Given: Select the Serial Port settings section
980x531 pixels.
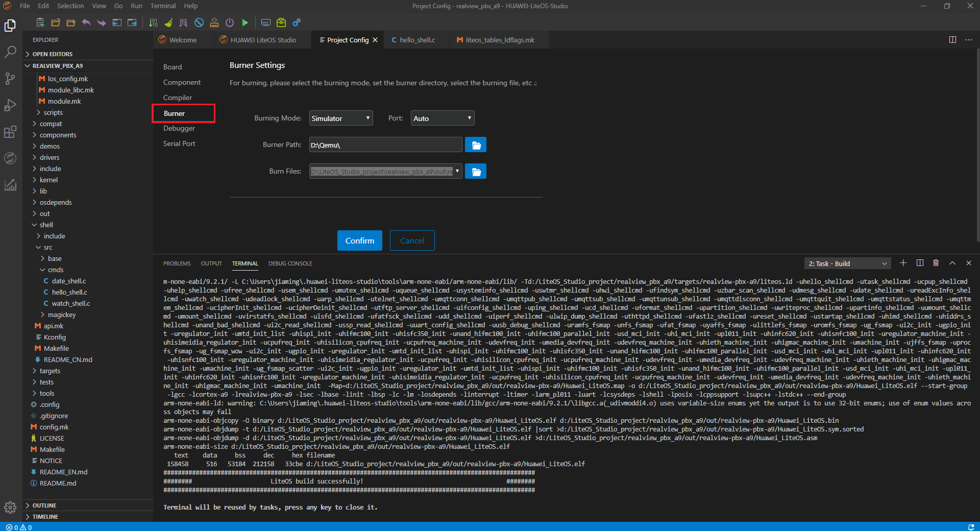Looking at the screenshot, I should (179, 143).
